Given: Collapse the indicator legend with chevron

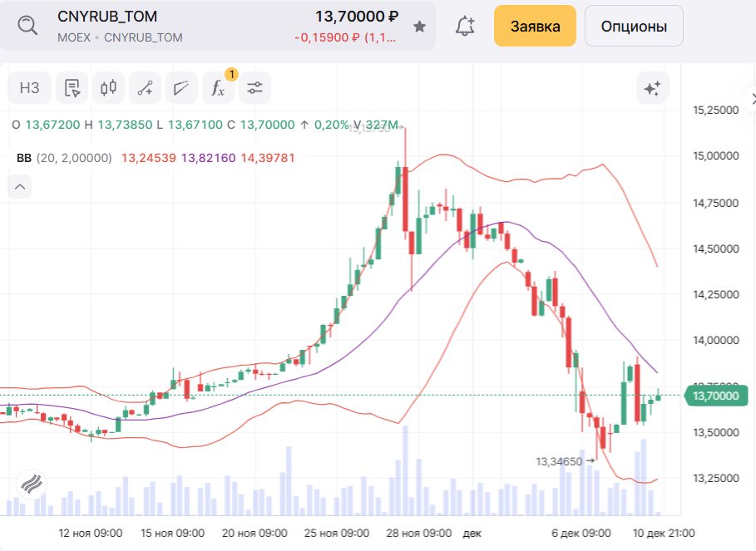Looking at the screenshot, I should click(x=20, y=188).
